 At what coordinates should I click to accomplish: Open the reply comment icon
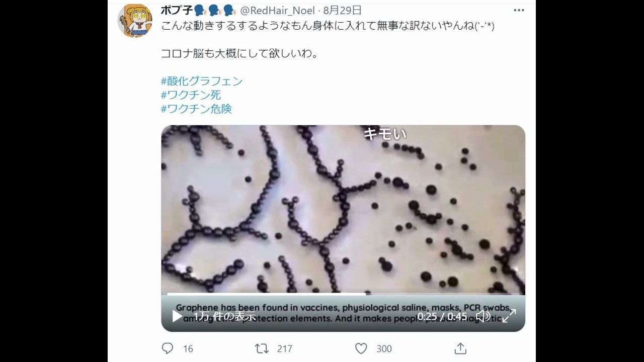(168, 348)
